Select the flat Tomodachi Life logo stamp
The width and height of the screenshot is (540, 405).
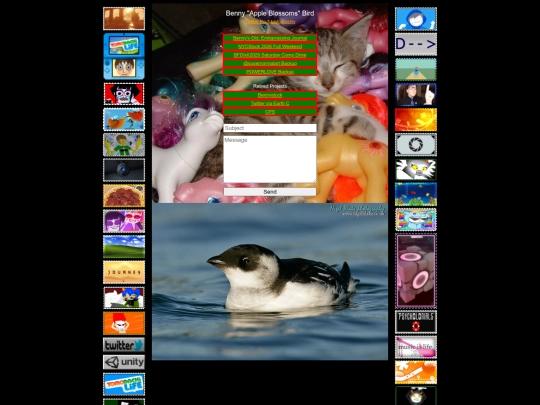pyautogui.click(x=124, y=384)
